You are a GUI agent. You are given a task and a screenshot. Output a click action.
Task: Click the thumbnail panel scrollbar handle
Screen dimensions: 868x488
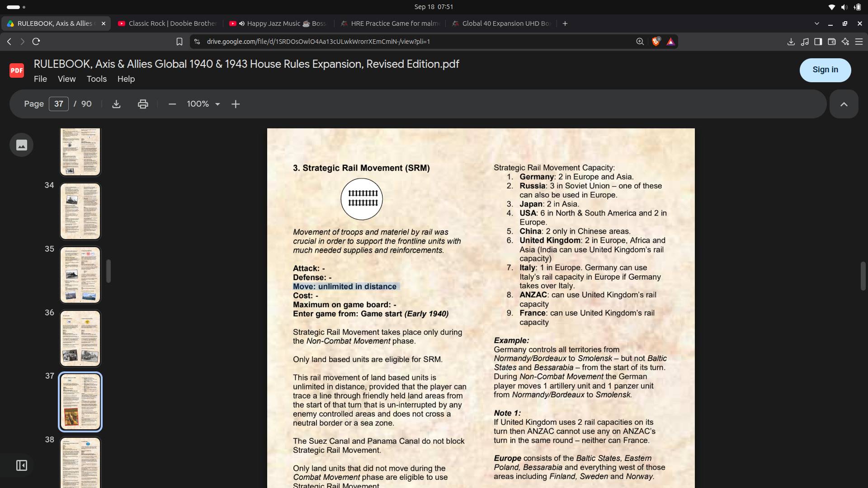click(x=108, y=271)
